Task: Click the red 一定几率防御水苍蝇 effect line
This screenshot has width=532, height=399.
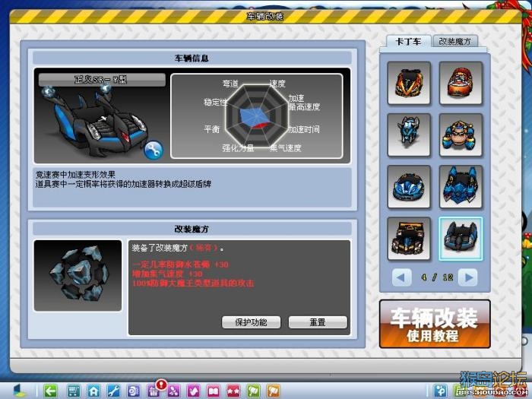Action: click(x=181, y=264)
